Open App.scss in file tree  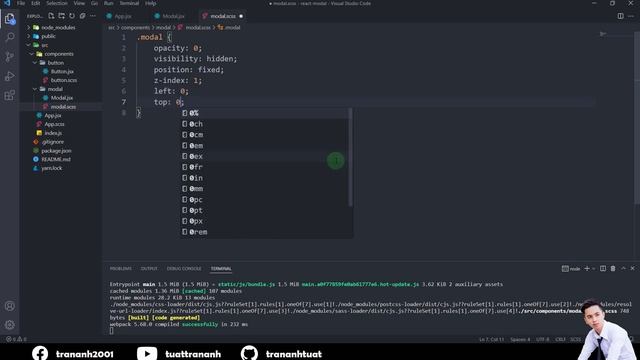pos(54,124)
